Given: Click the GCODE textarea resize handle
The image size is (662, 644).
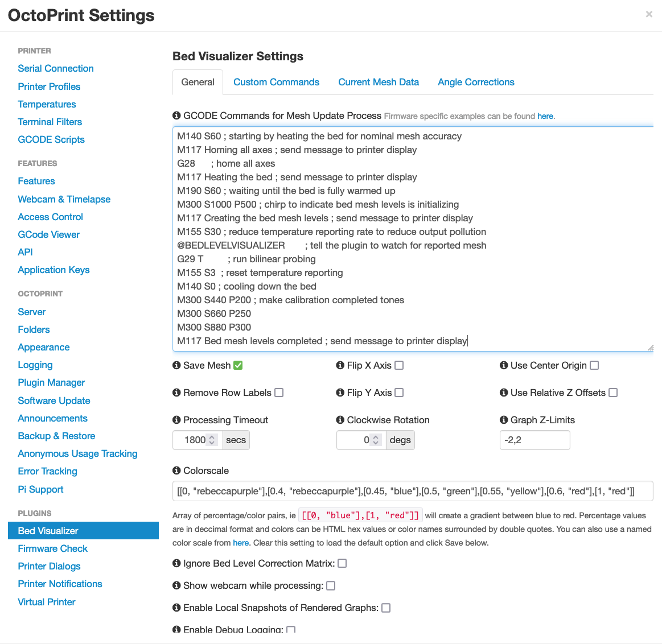Looking at the screenshot, I should 650,348.
